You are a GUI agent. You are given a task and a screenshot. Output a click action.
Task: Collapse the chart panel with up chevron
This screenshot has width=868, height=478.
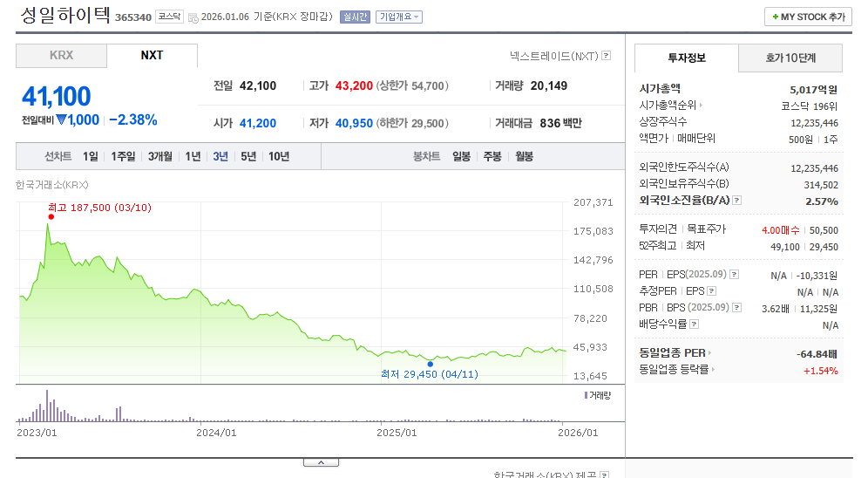(x=321, y=462)
